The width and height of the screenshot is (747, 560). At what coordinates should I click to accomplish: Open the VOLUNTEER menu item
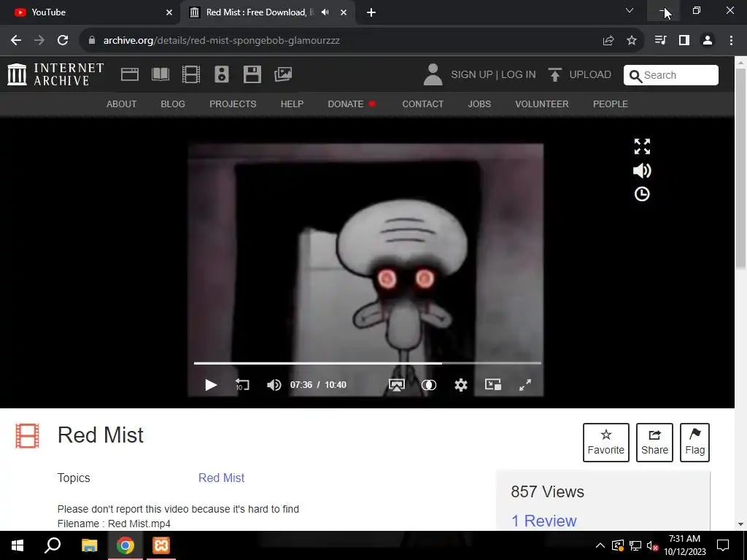542,104
